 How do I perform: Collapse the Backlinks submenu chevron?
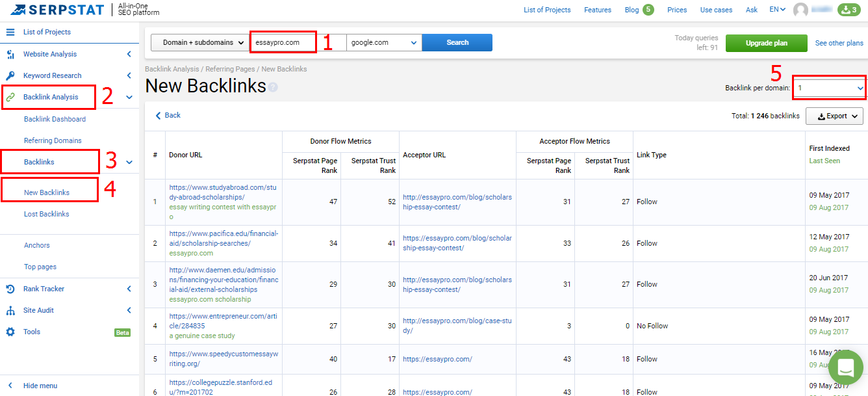pos(129,162)
